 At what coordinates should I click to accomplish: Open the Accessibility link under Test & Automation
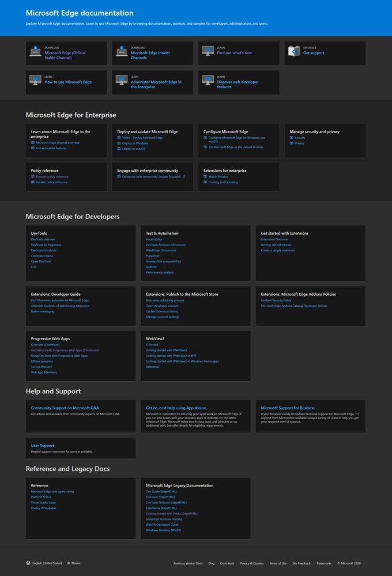point(154,239)
